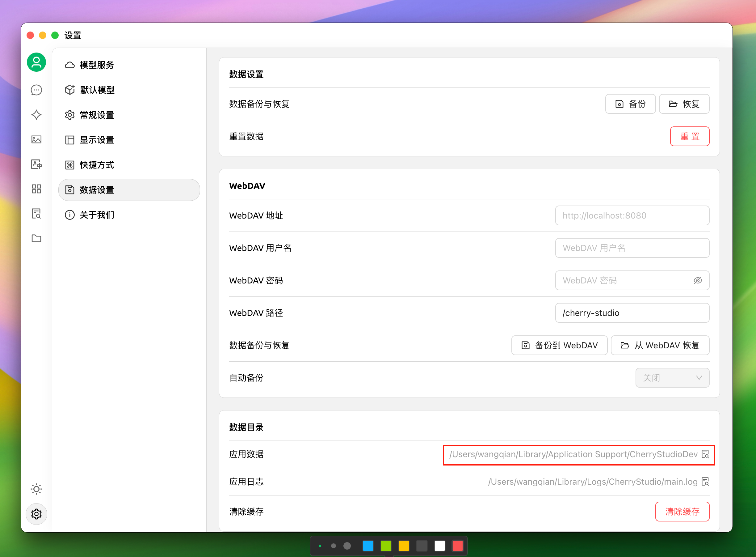Toggle WebDAV password visibility eye icon

click(698, 280)
